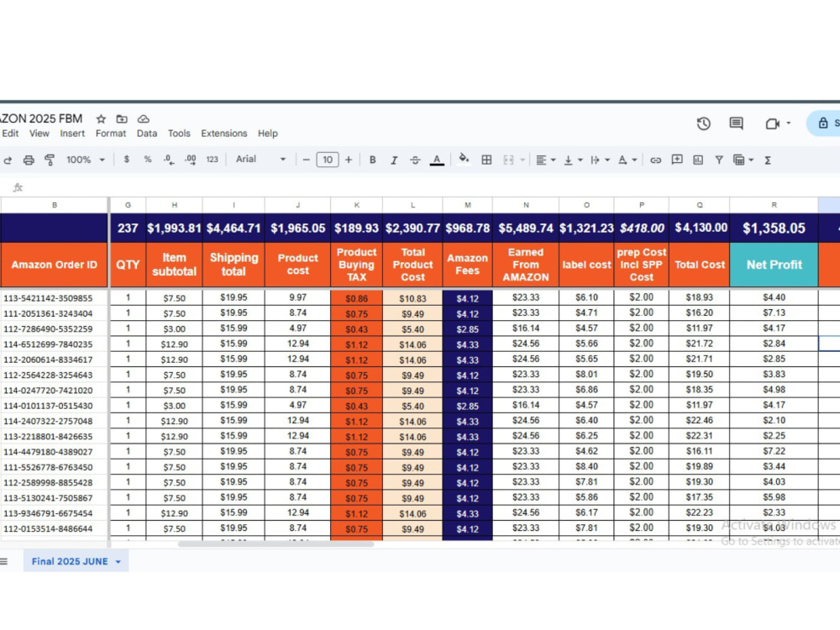840x630 pixels.
Task: Open the borders menu
Action: 486,160
